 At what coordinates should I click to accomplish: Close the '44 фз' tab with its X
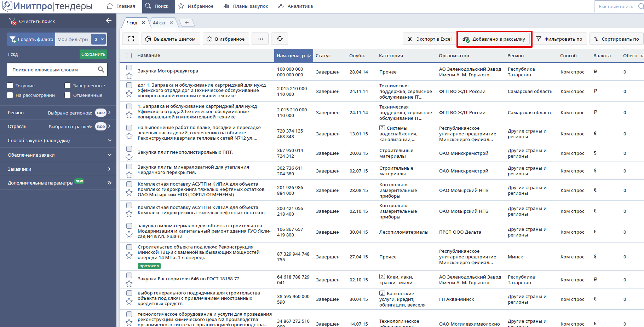[171, 23]
